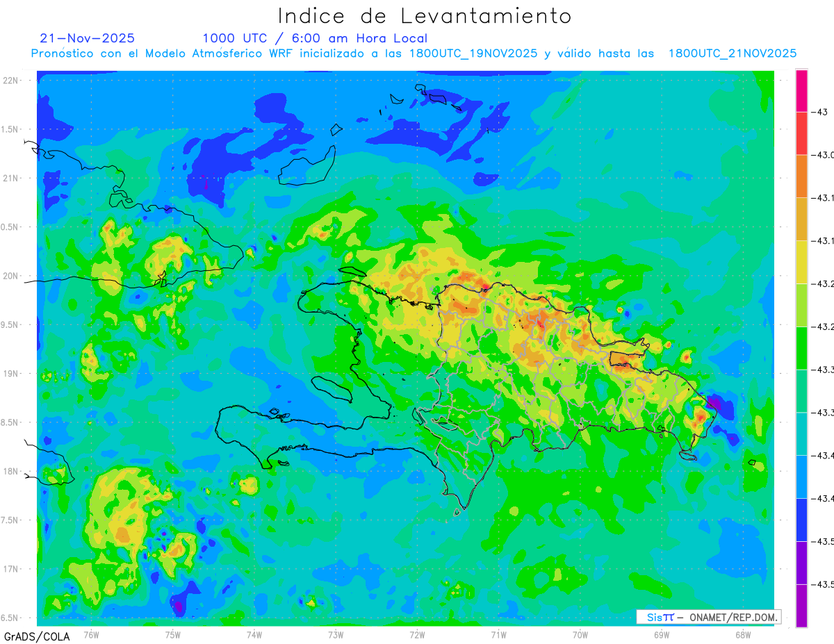Click the "68W" longitude label
Image resolution: width=834 pixels, height=644 pixels.
743,635
